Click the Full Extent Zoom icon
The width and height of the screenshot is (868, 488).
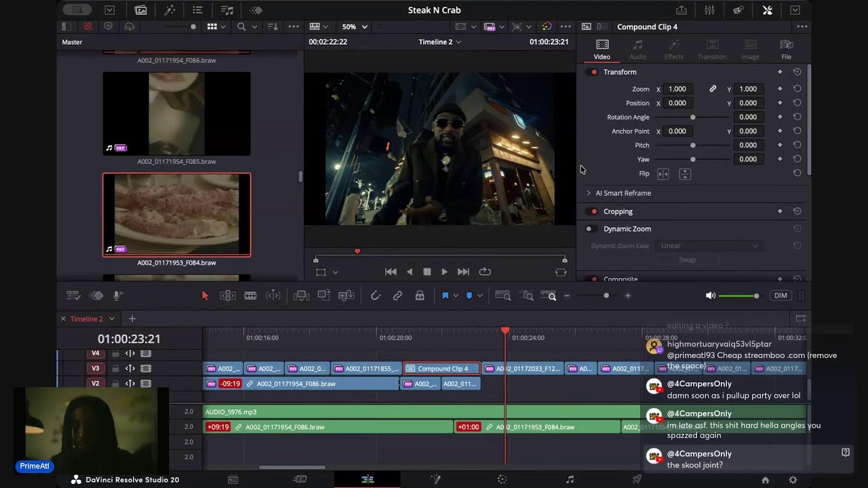point(503,296)
